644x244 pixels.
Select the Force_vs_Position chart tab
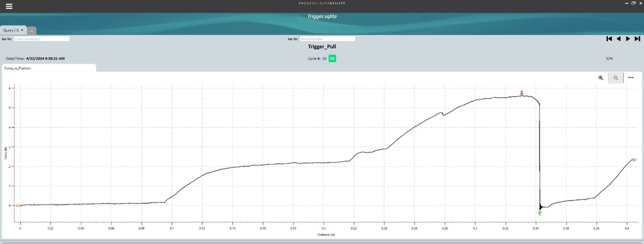pos(18,68)
